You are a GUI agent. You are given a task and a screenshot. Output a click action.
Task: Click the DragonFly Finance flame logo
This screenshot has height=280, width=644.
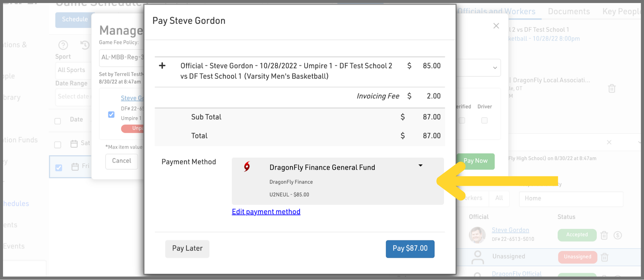247,167
